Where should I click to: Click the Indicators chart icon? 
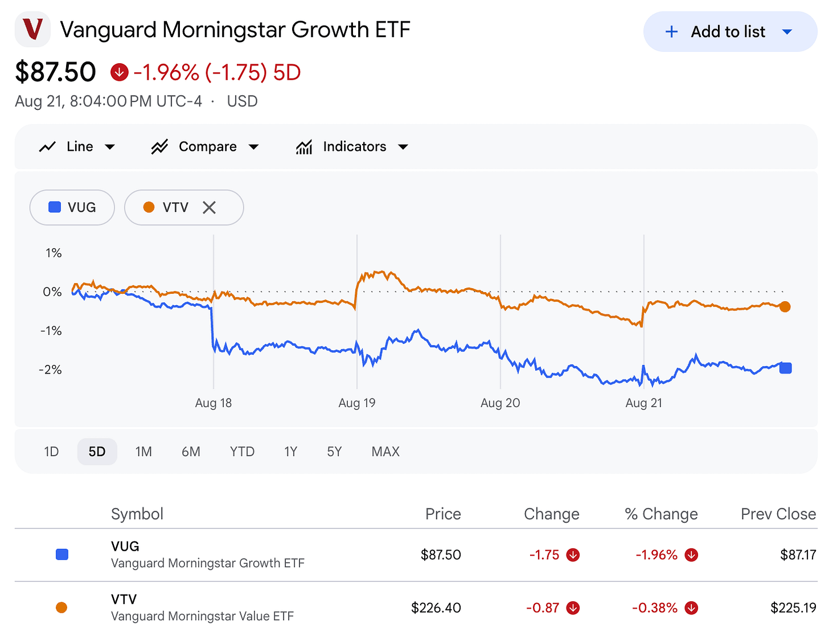click(304, 147)
